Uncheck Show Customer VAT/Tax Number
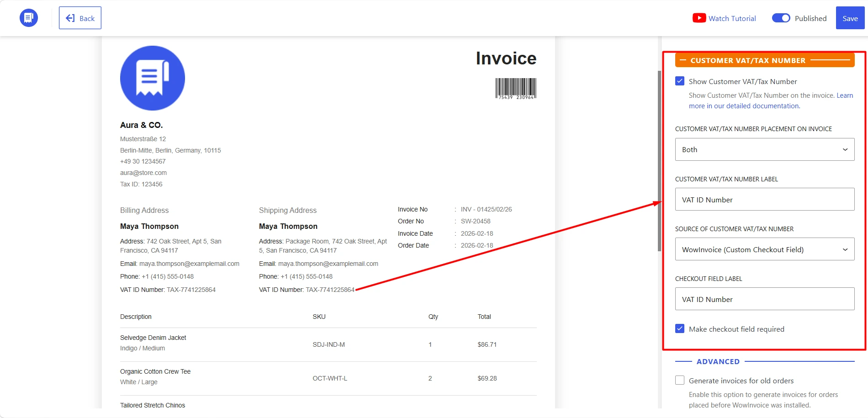This screenshot has width=868, height=418. pos(680,81)
